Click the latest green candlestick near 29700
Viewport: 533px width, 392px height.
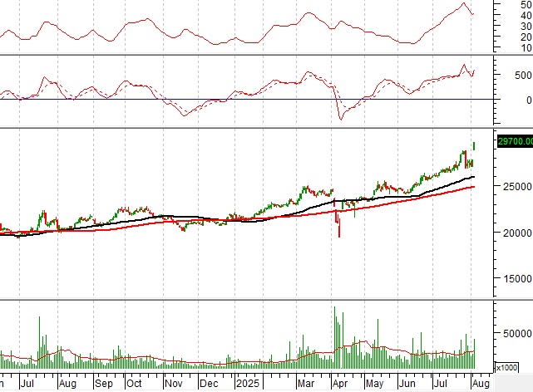pos(474,145)
